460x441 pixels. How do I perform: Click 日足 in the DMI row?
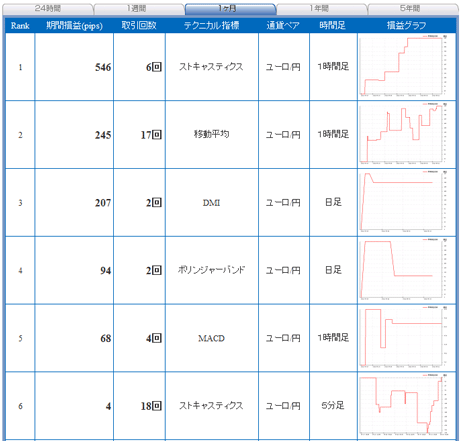333,202
